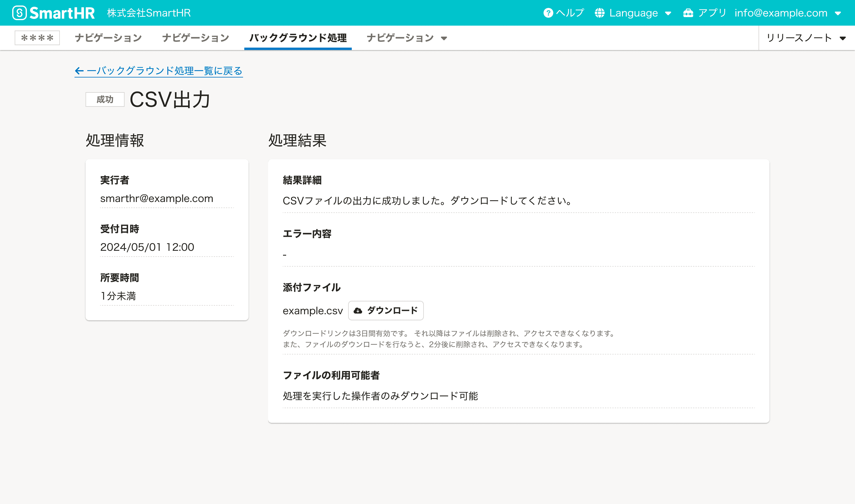Click the エラー内容 label
This screenshot has height=504, width=855.
(307, 234)
